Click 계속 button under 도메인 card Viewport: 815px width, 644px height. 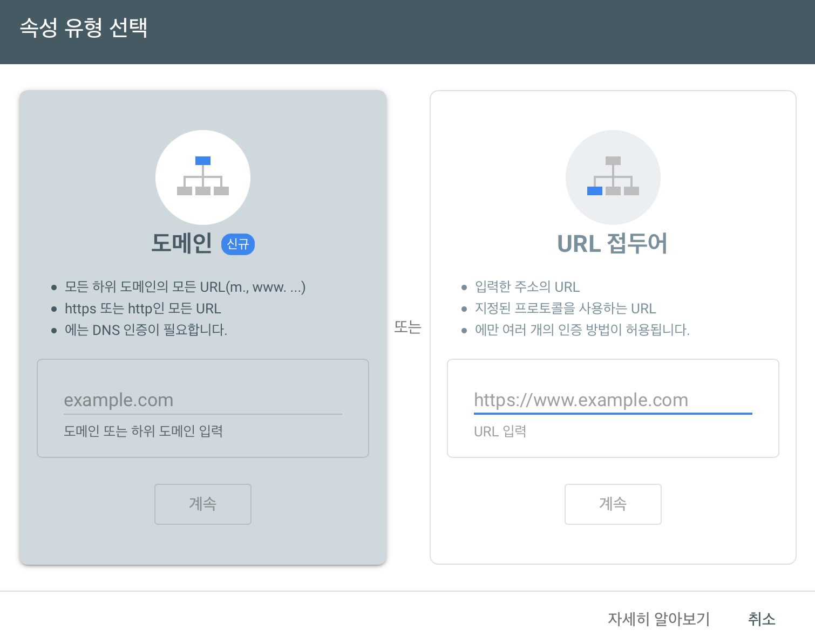203,504
